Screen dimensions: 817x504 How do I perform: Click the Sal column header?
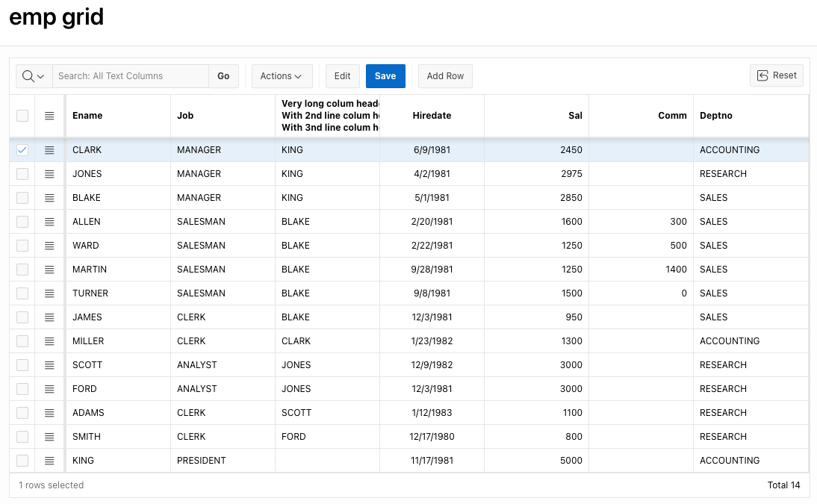[x=574, y=116]
